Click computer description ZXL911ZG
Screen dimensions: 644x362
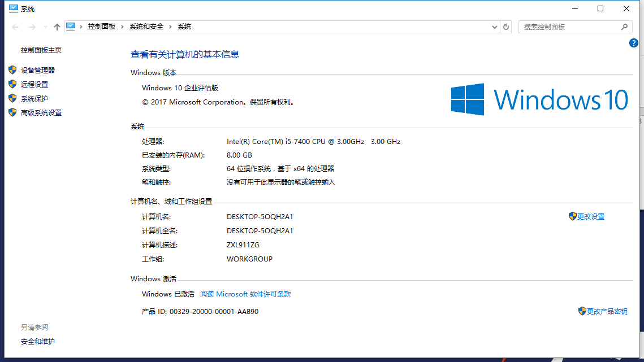pos(243,245)
